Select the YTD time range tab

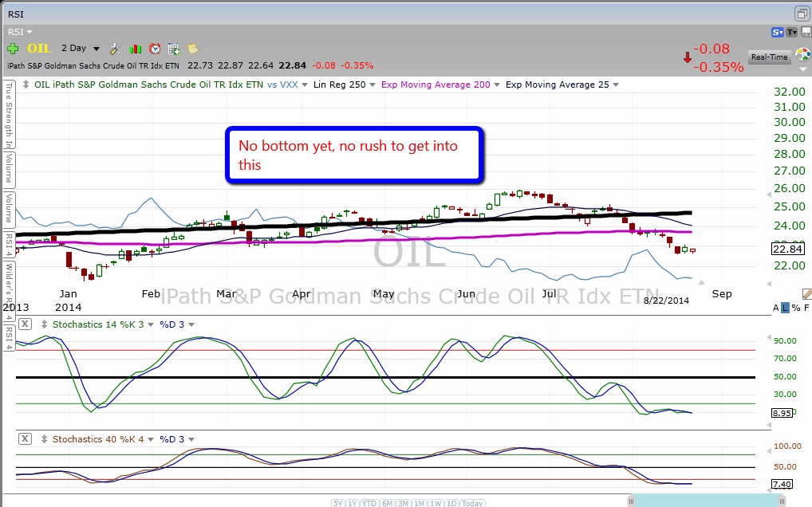[x=369, y=503]
